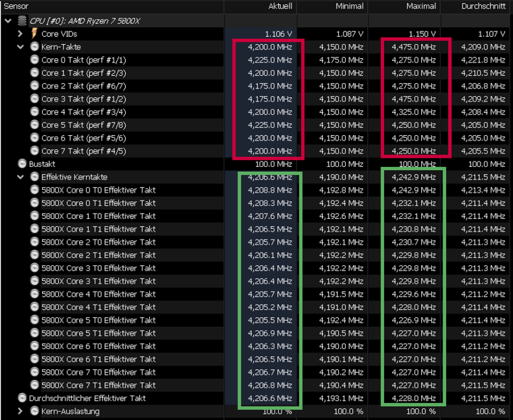Click the icon of Durchschnittlicher Effektiver Takt
513x420 pixels.
pos(22,398)
